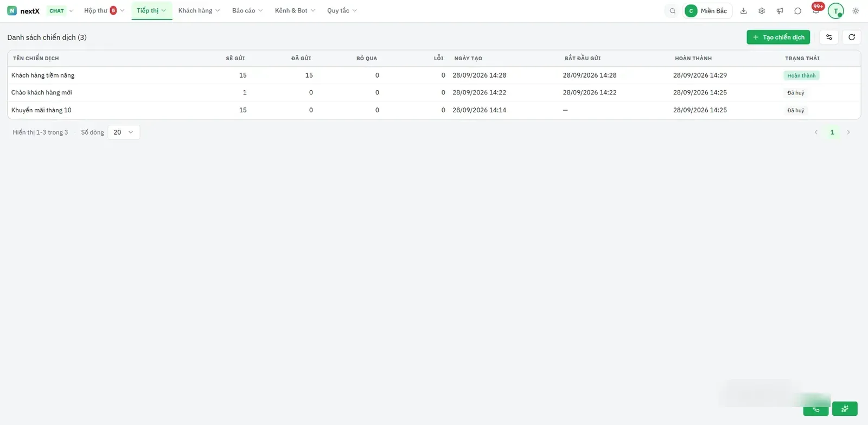Open the search icon in top bar

(672, 11)
